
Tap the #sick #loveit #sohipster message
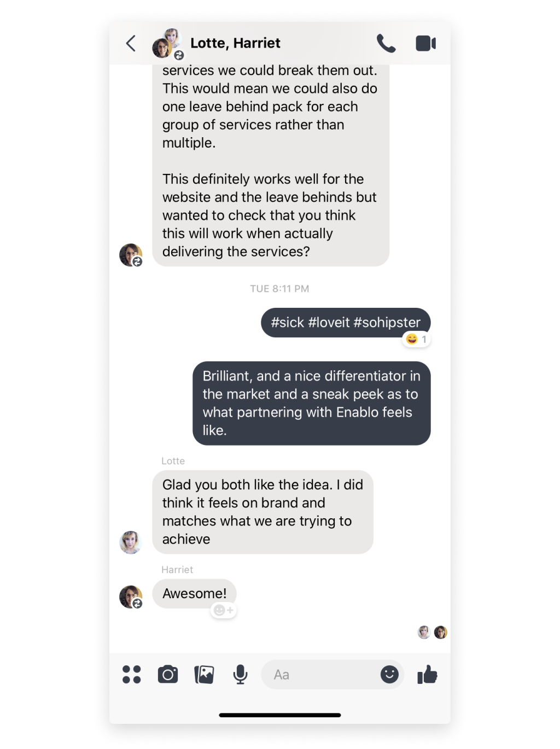(x=346, y=322)
